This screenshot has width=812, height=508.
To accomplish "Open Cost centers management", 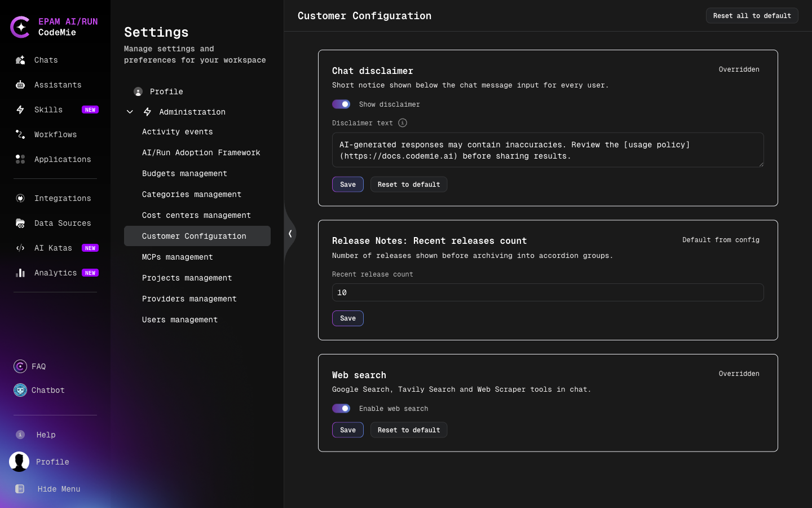I will (197, 215).
